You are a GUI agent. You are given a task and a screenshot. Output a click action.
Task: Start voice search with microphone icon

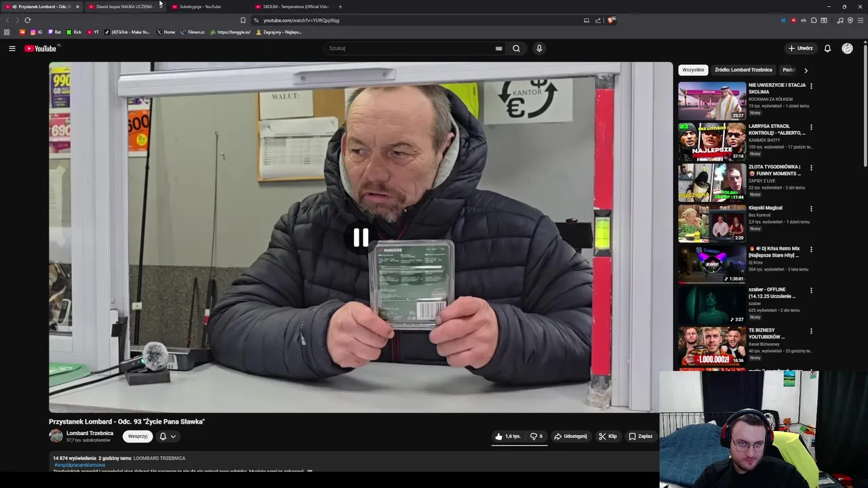pyautogui.click(x=539, y=48)
